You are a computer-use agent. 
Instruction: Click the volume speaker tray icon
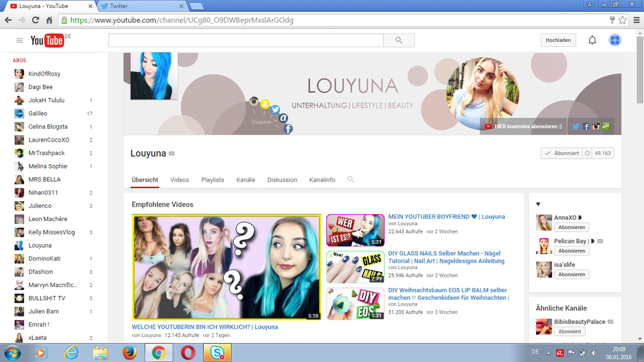pyautogui.click(x=594, y=353)
